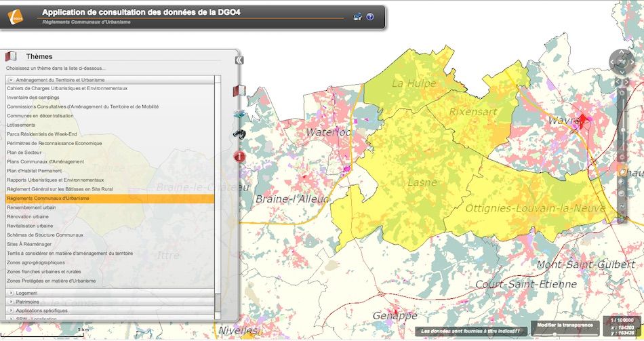
Task: Pan the map north with up arrow
Action: (622, 52)
